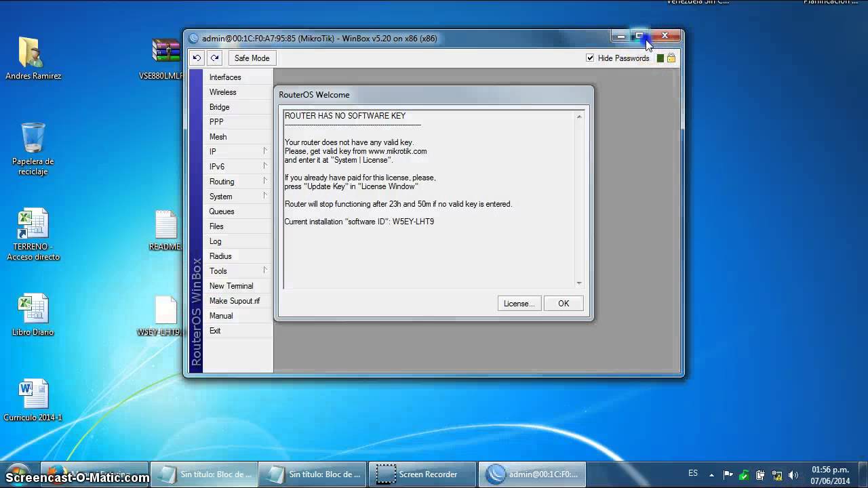Open the Log menu item
Image resolution: width=868 pixels, height=488 pixels.
(238, 241)
